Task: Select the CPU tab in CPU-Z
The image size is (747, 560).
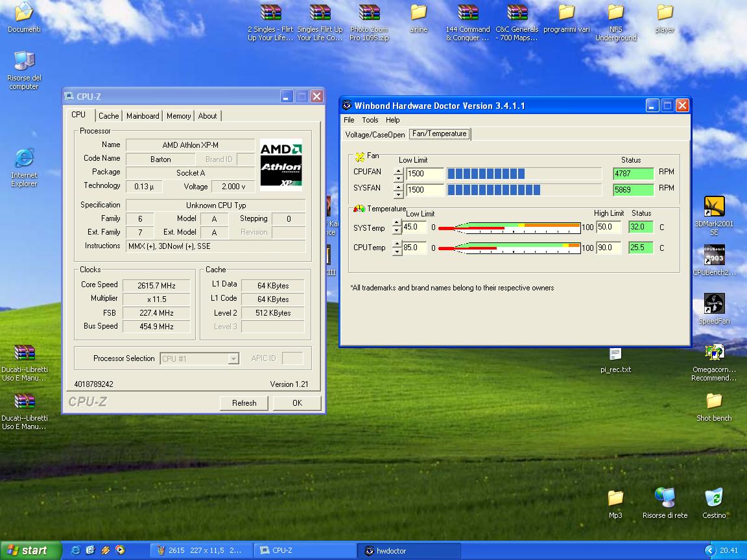Action: point(78,115)
